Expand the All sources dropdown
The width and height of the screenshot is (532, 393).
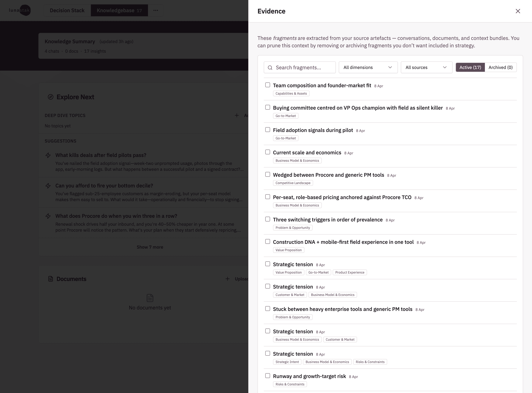tap(426, 67)
